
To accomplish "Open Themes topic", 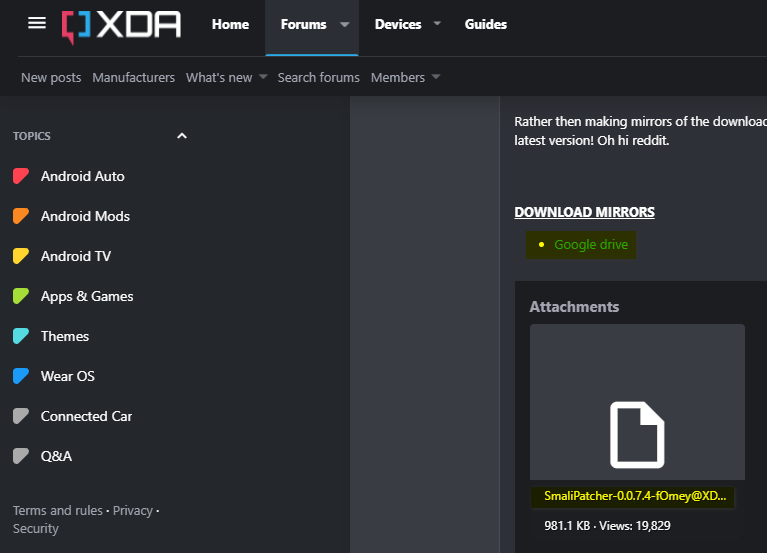I will pos(65,336).
